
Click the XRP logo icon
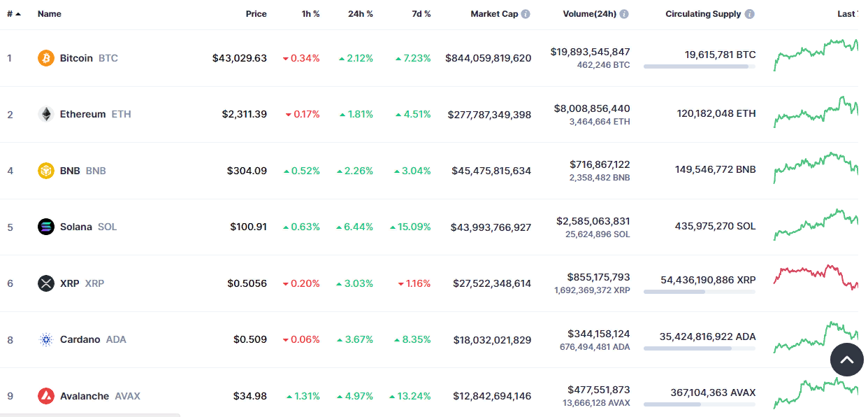[46, 283]
